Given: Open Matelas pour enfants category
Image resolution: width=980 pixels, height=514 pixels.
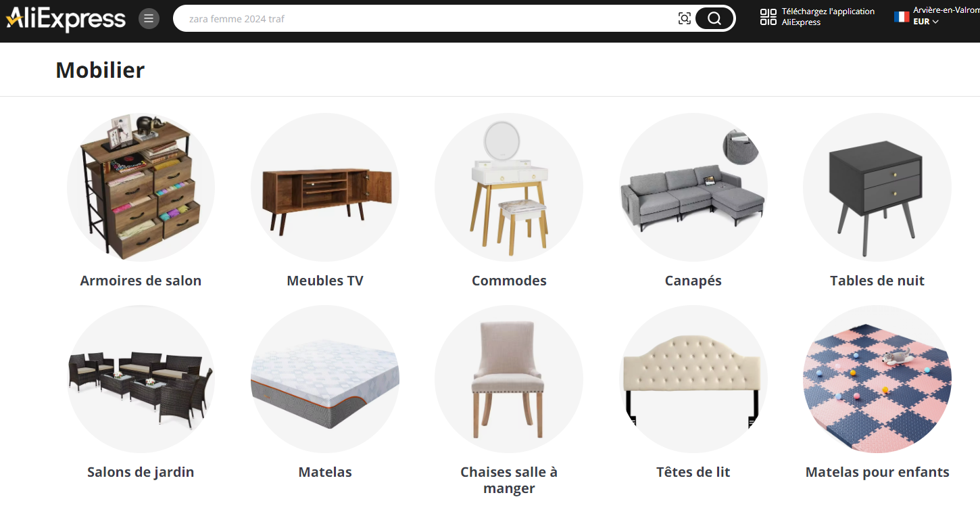Looking at the screenshot, I should (x=877, y=472).
